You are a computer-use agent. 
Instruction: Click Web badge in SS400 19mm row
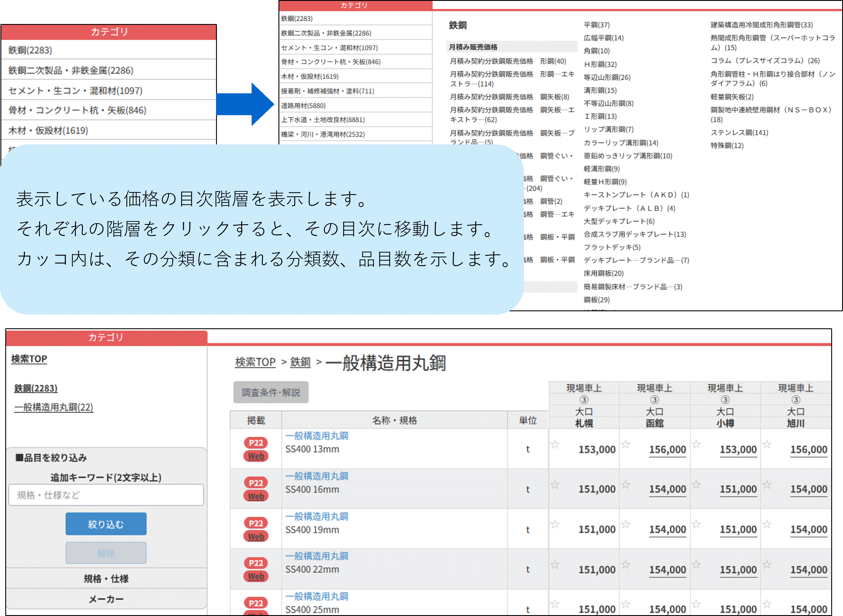pyautogui.click(x=256, y=537)
